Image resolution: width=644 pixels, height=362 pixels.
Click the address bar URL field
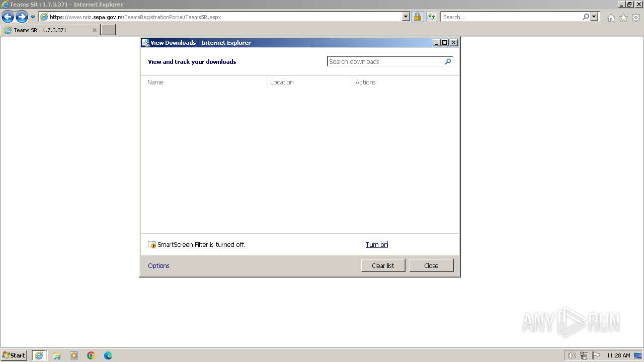click(x=220, y=17)
